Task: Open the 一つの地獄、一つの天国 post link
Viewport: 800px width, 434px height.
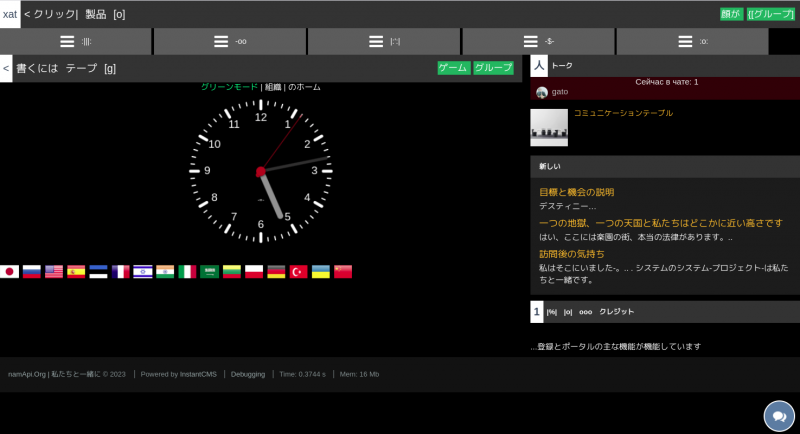Action: pos(661,223)
